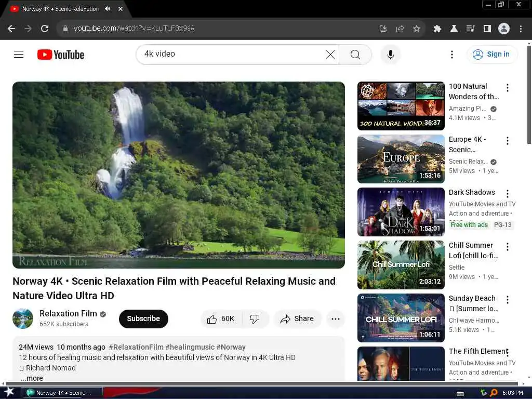The height and width of the screenshot is (399, 532).
Task: Click the Free with ads badge
Action: click(x=469, y=225)
